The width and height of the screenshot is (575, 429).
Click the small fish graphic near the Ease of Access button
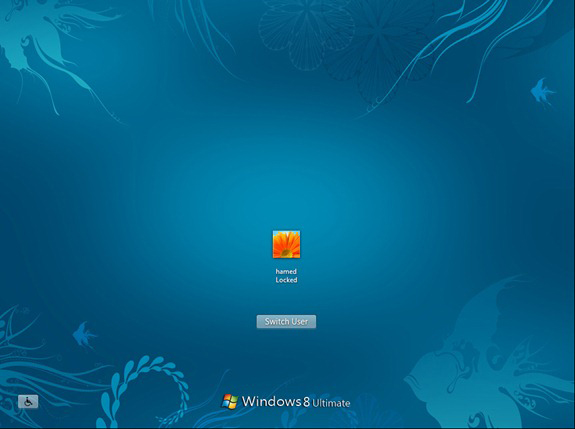(84, 334)
